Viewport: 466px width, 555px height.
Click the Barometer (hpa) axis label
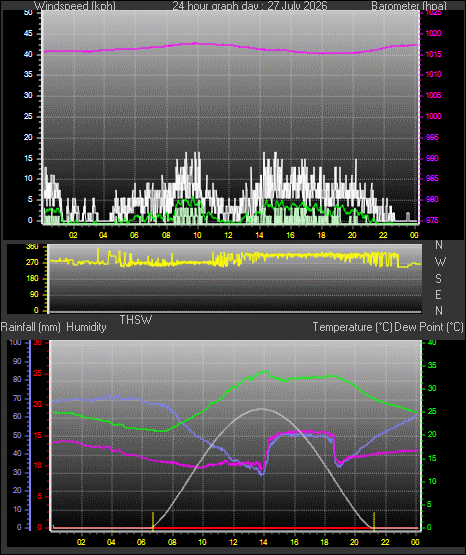pyautogui.click(x=409, y=6)
